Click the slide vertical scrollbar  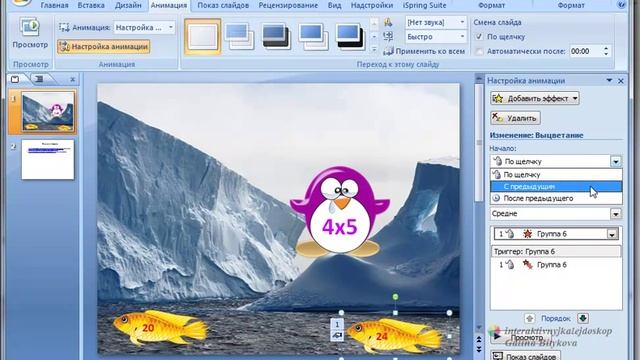(x=479, y=143)
